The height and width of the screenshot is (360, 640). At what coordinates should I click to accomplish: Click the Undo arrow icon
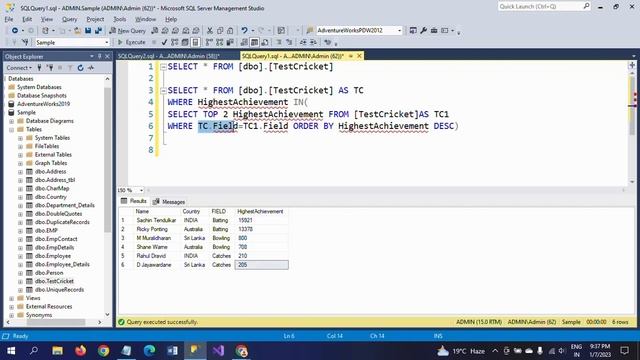tap(244, 31)
